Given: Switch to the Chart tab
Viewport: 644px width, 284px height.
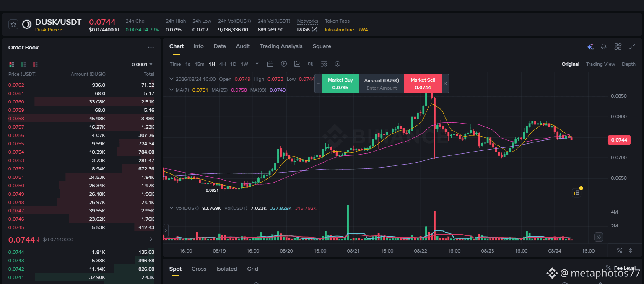Looking at the screenshot, I should [177, 46].
